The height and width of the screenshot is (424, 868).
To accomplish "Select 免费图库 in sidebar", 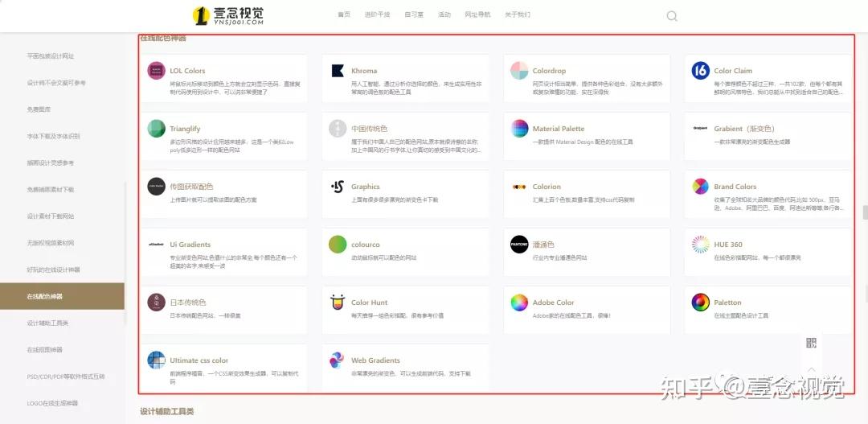I will point(39,109).
